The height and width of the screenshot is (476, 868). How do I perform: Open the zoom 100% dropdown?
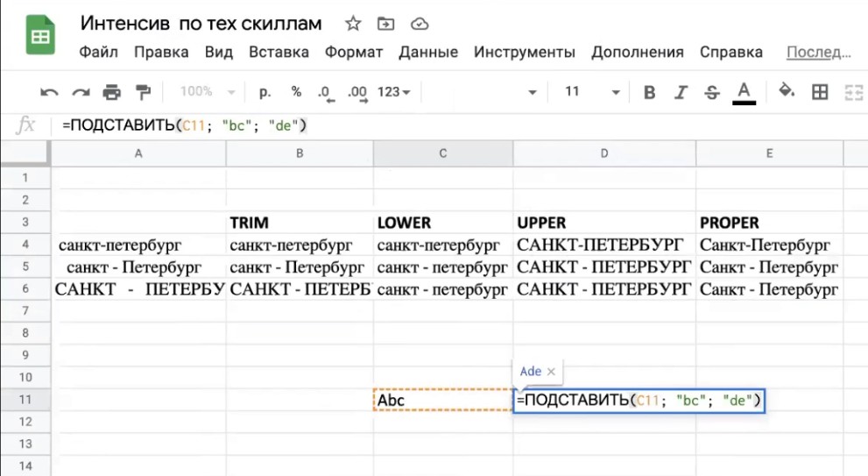point(207,91)
